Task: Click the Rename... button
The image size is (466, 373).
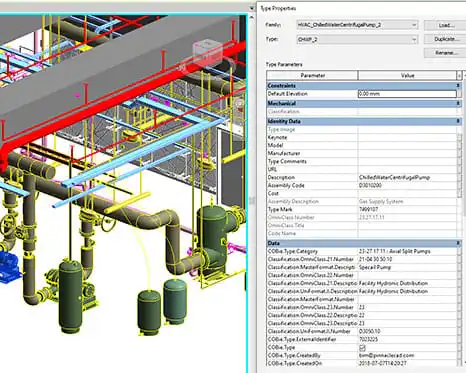Action: click(x=445, y=53)
